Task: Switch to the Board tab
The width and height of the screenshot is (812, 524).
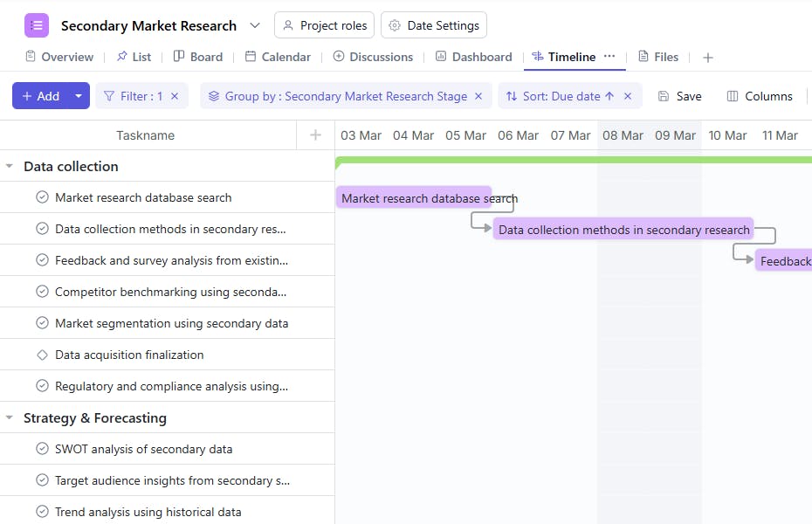Action: coord(198,57)
